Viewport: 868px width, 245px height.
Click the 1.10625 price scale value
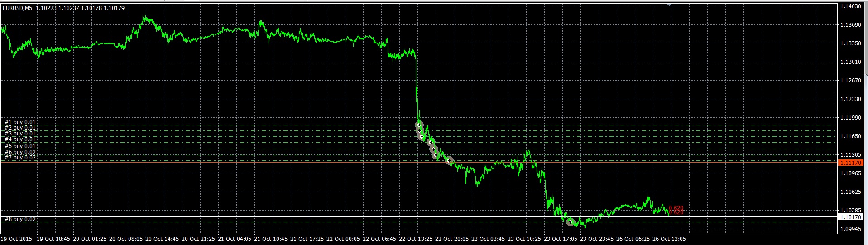click(x=850, y=192)
